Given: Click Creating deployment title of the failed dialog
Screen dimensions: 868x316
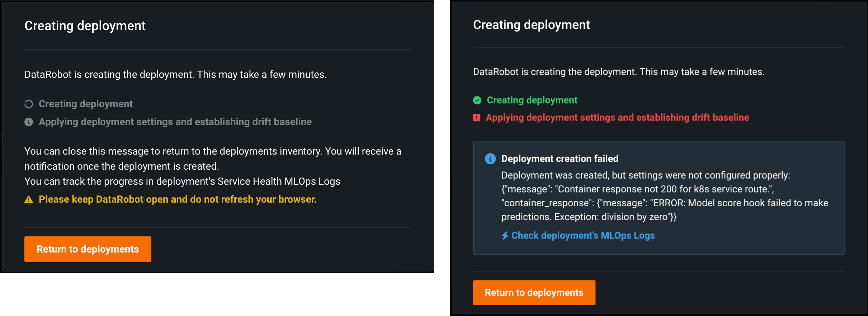Looking at the screenshot, I should pyautogui.click(x=531, y=25).
